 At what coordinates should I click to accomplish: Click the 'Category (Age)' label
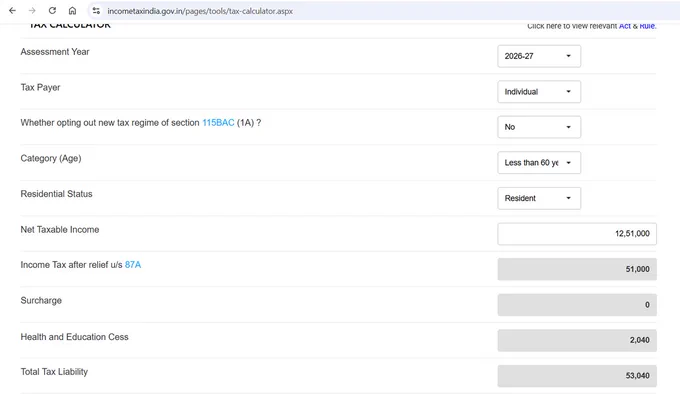(51, 158)
